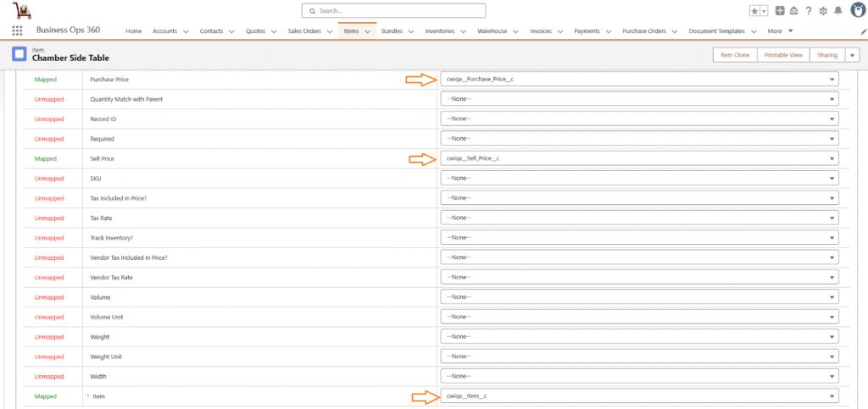Click the Favorites star icon
This screenshot has height=409, width=868.
point(754,11)
